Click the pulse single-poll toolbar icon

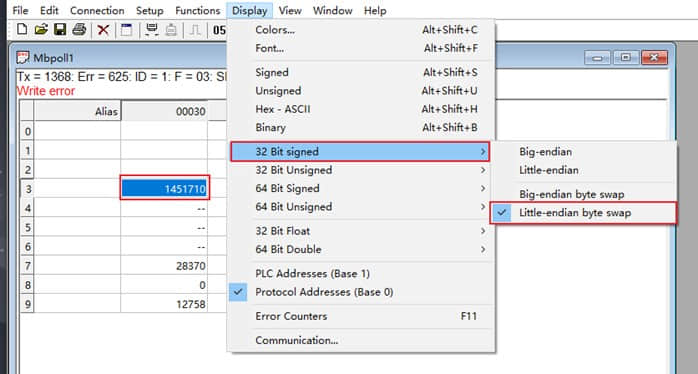[195, 30]
